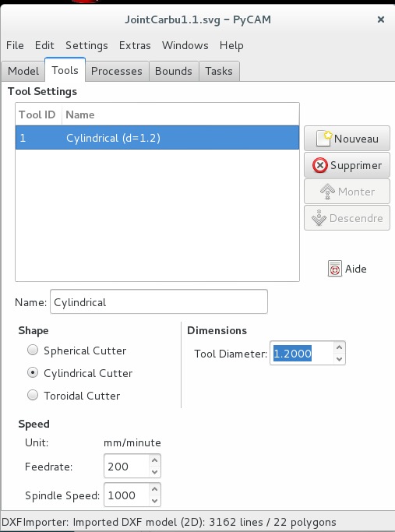Click inside the Name text field
Screen dimensions: 395x532
tap(159, 301)
